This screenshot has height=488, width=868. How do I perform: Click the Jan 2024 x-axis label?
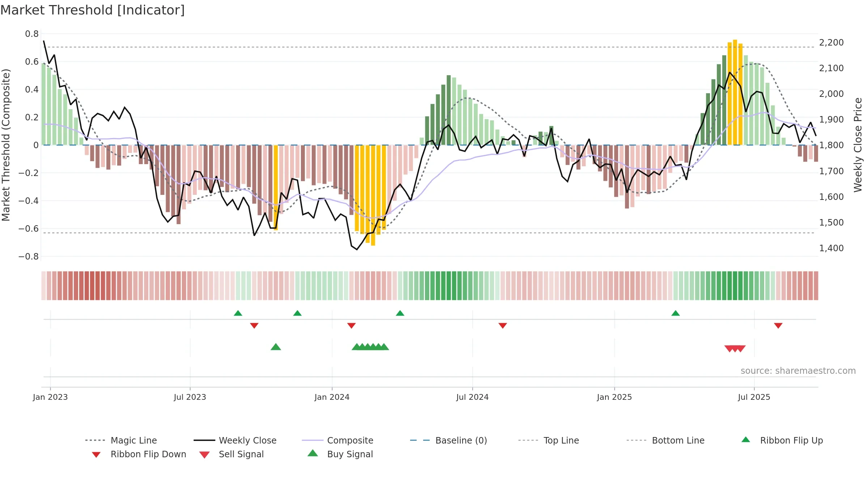point(332,397)
